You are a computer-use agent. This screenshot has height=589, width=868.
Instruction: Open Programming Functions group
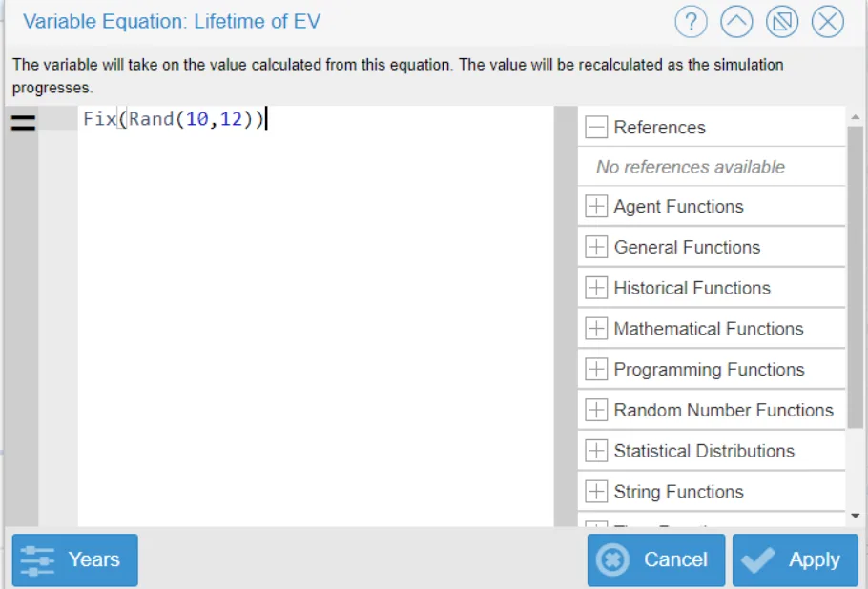(x=596, y=369)
